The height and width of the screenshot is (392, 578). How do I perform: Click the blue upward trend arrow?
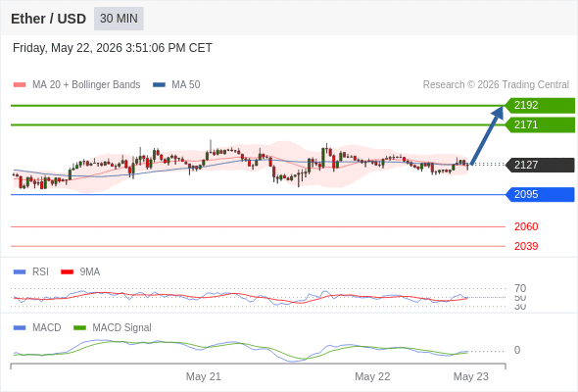click(487, 135)
